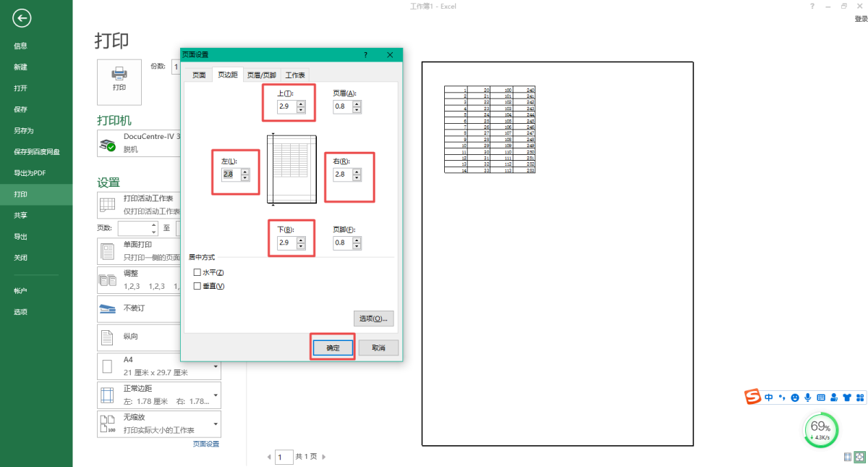Viewport: 868px width, 467px height.
Task: Click the back arrow in the sidebar
Action: click(x=22, y=18)
